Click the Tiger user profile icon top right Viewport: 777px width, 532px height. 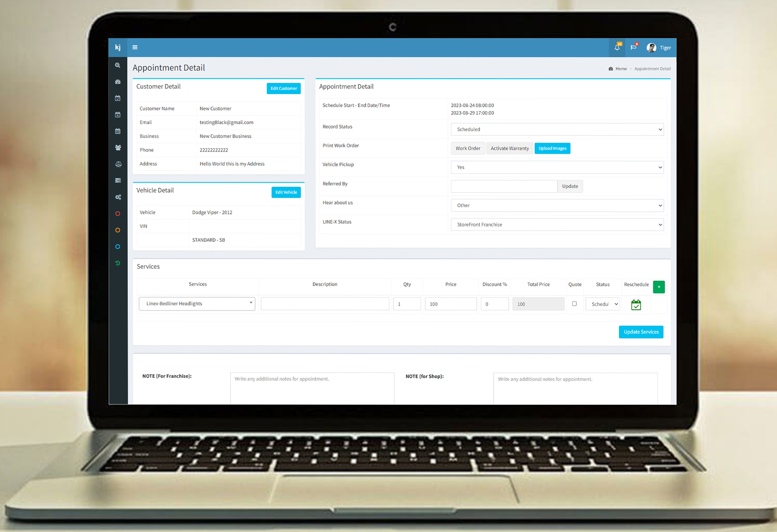click(649, 47)
